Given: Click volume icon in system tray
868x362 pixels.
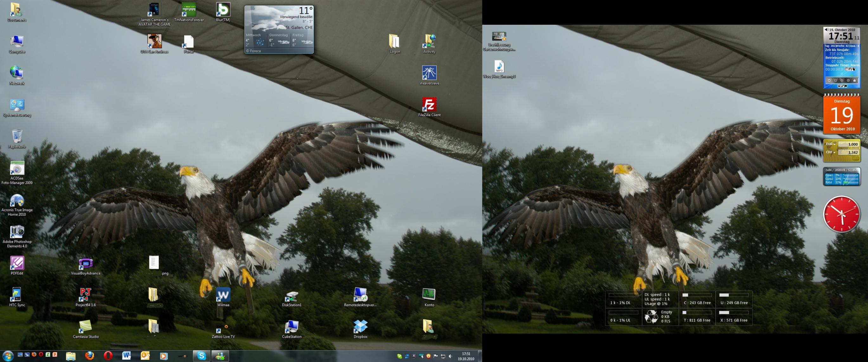Looking at the screenshot, I should 451,356.
